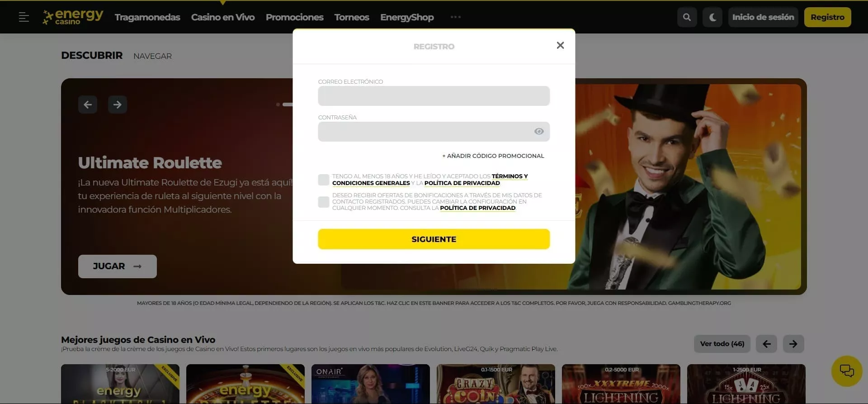Click the Correo Electrónico input field
Image resolution: width=868 pixels, height=404 pixels.
click(434, 96)
